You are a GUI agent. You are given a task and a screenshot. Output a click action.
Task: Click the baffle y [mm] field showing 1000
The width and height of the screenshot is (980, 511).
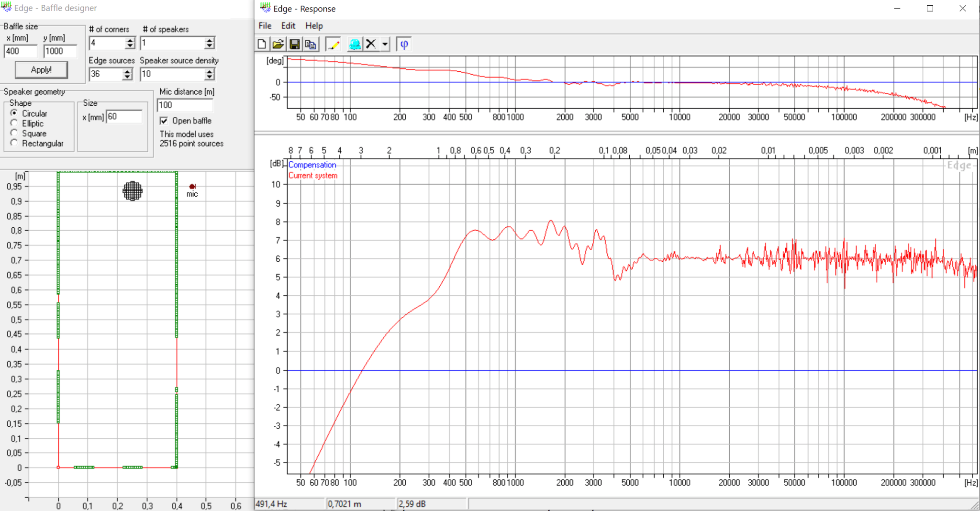[60, 51]
